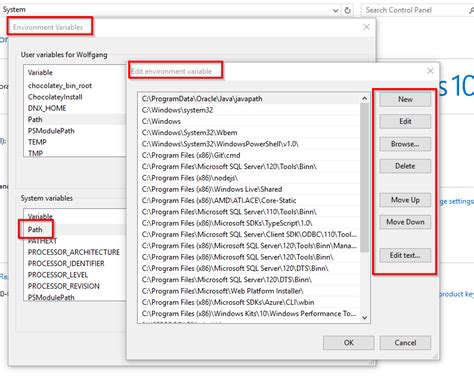Select the x86 SQL Server 120\Tools\Binn\Mana... entry

(249, 246)
